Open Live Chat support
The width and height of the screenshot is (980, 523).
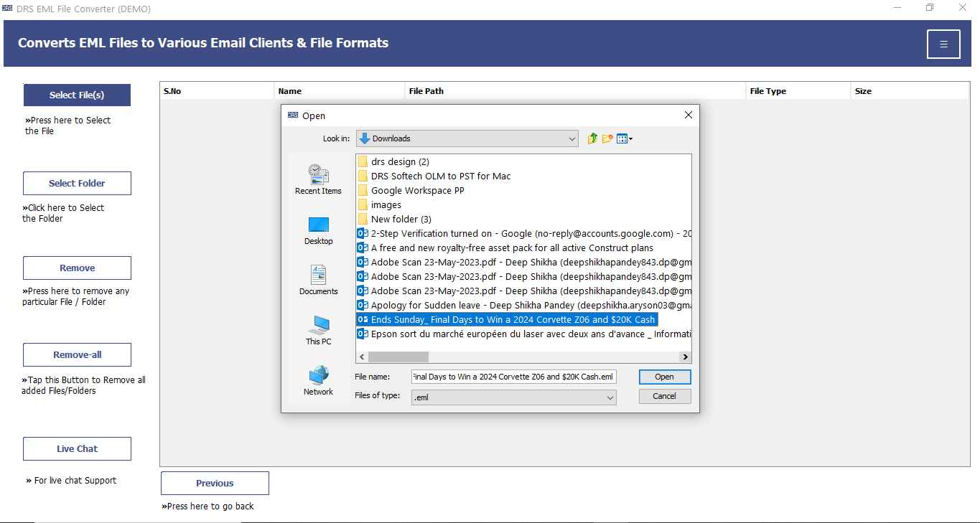coord(77,448)
